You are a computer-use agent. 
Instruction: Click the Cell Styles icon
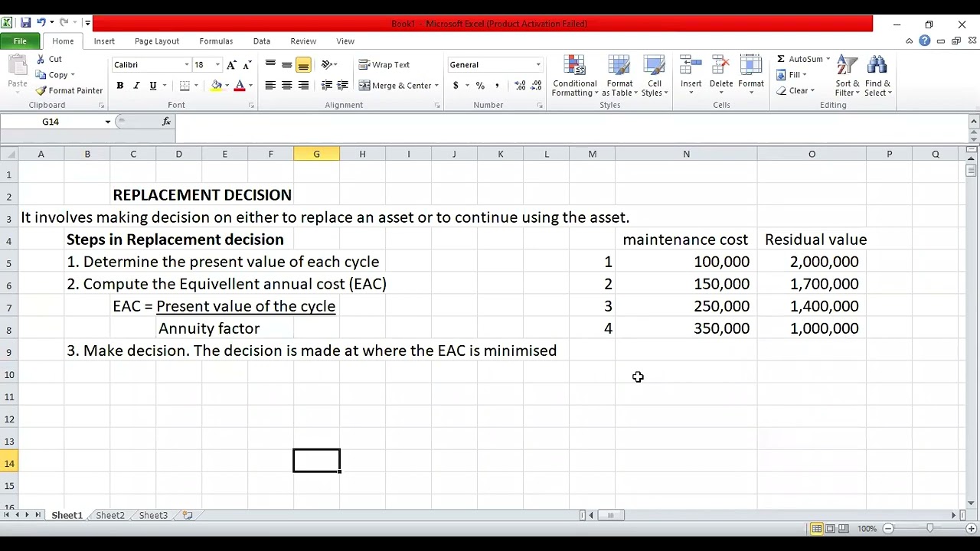pyautogui.click(x=655, y=66)
